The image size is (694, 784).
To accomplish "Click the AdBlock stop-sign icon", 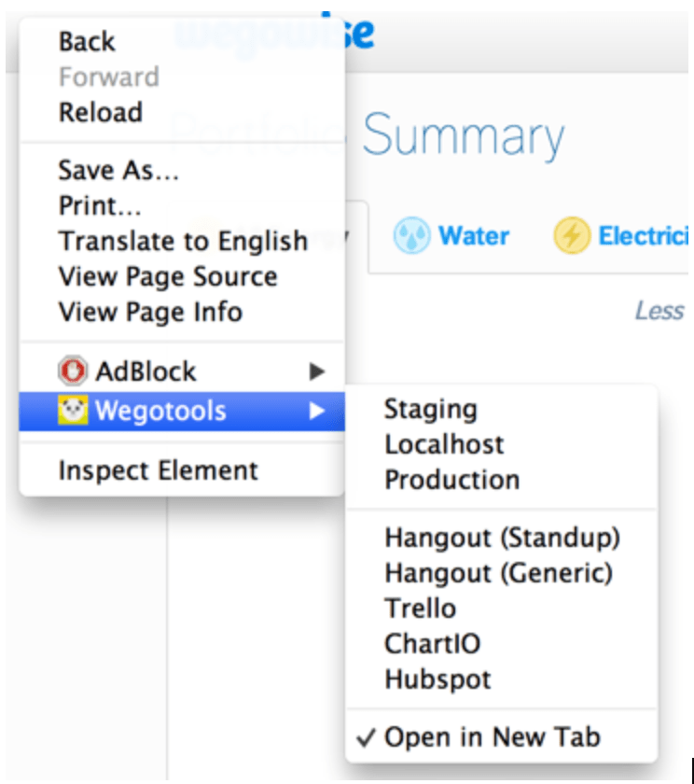I will pyautogui.click(x=74, y=371).
